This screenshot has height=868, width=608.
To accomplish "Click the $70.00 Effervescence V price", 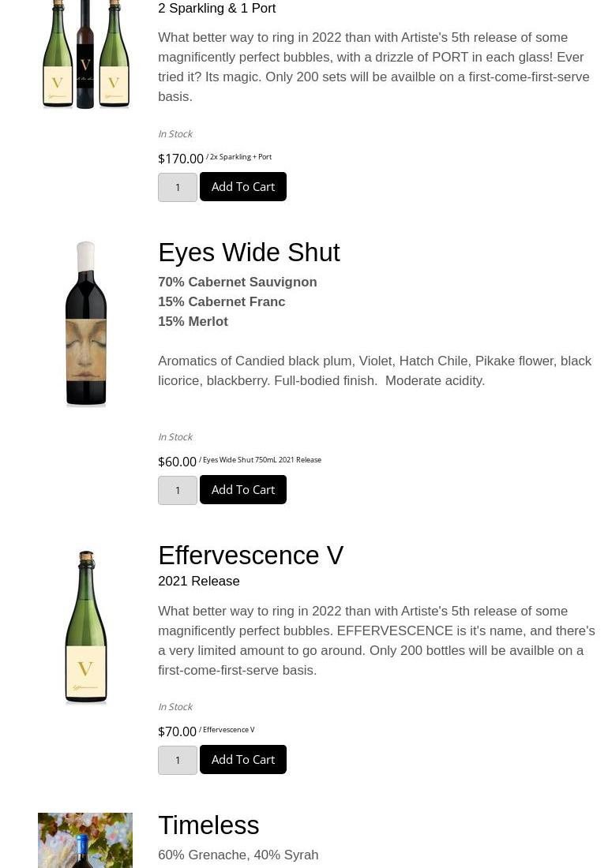I will [x=177, y=731].
